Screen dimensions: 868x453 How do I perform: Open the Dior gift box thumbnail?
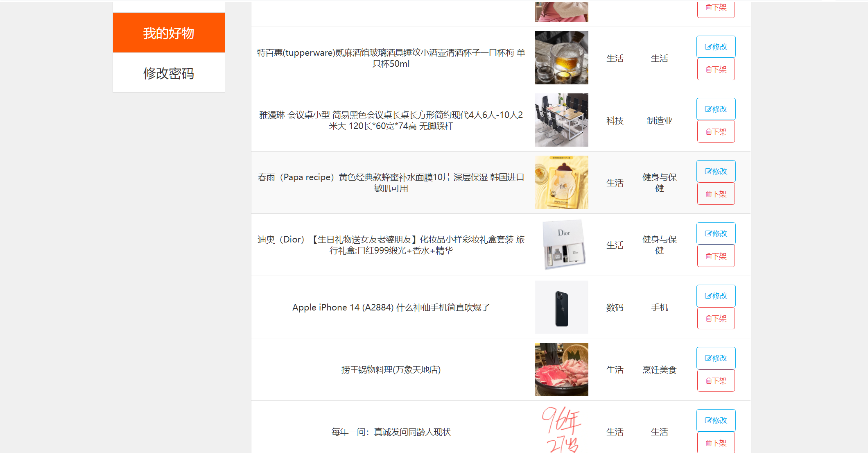[562, 245]
